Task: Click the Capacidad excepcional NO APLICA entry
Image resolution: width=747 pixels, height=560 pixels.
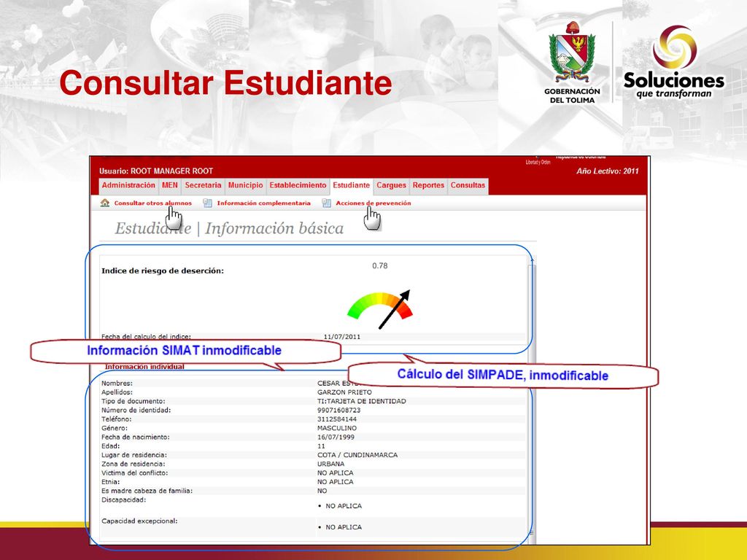Action: pyautogui.click(x=344, y=527)
